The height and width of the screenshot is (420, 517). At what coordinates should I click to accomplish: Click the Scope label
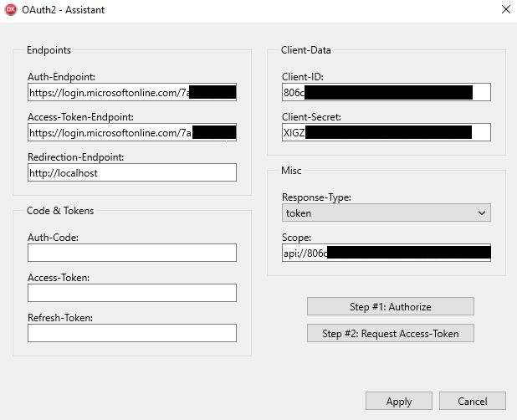[296, 238]
